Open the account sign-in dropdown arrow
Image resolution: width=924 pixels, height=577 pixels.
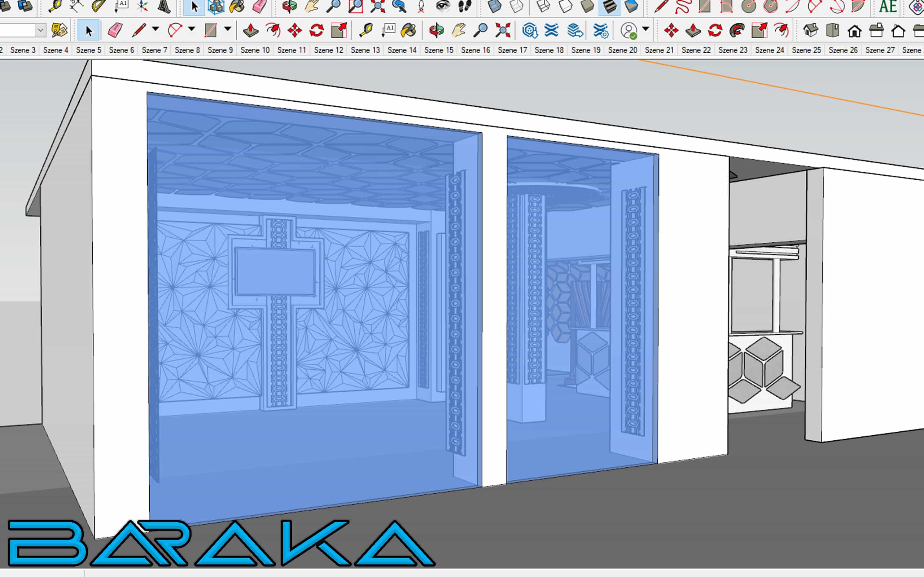pos(646,29)
